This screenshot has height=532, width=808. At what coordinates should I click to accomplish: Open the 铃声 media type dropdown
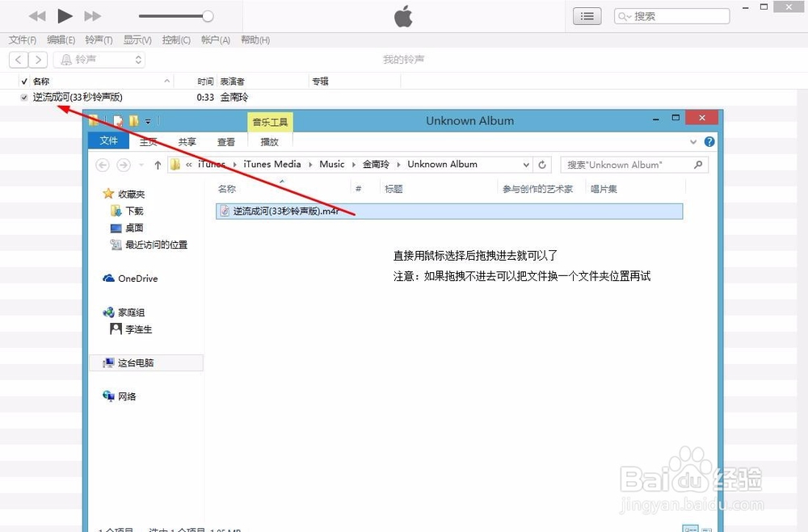tap(137, 59)
